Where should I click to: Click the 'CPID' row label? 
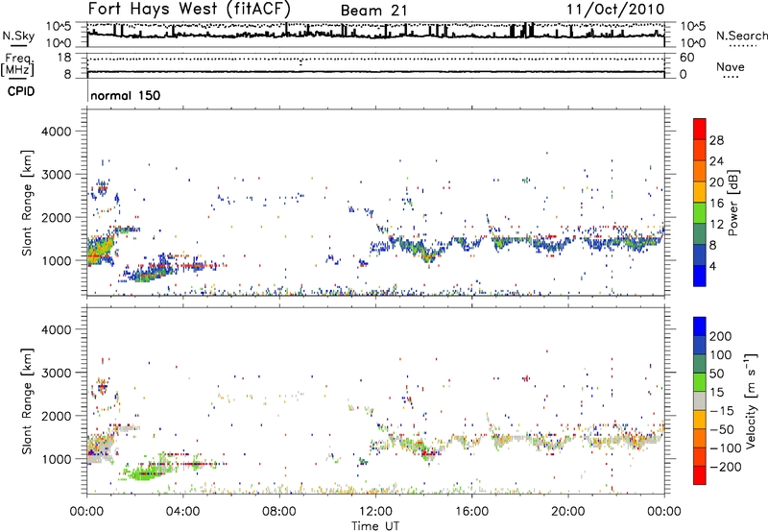point(21,91)
